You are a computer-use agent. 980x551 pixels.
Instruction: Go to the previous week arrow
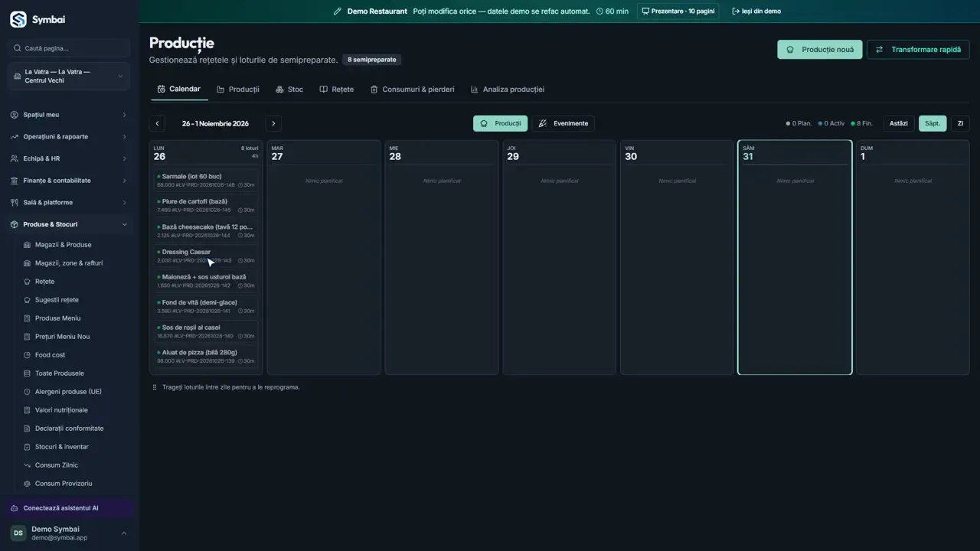[157, 123]
